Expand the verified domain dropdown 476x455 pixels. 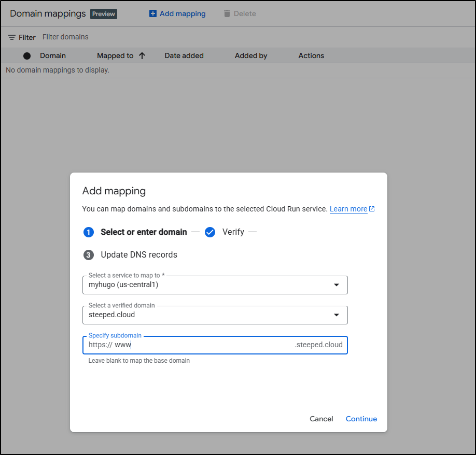(x=215, y=315)
